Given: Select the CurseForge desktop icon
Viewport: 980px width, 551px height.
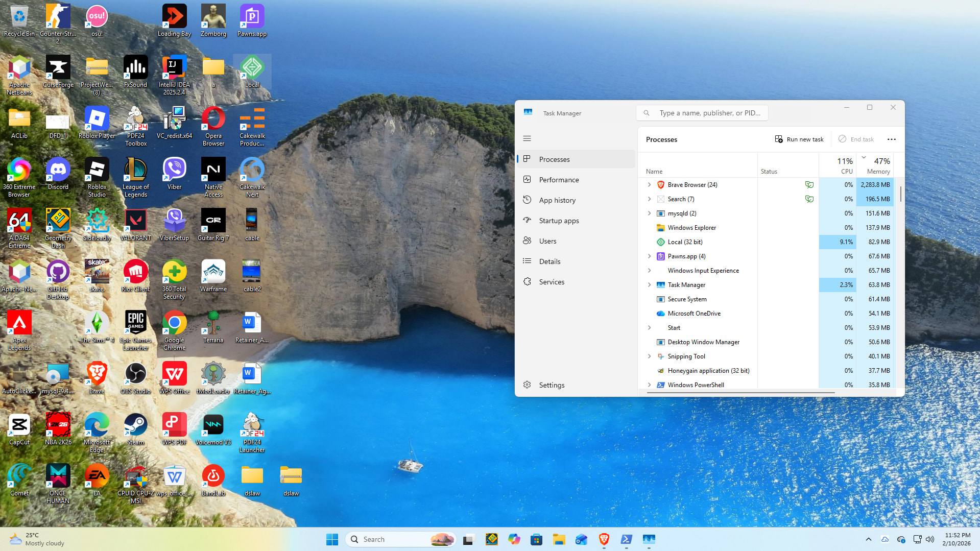Looking at the screenshot, I should click(x=58, y=72).
